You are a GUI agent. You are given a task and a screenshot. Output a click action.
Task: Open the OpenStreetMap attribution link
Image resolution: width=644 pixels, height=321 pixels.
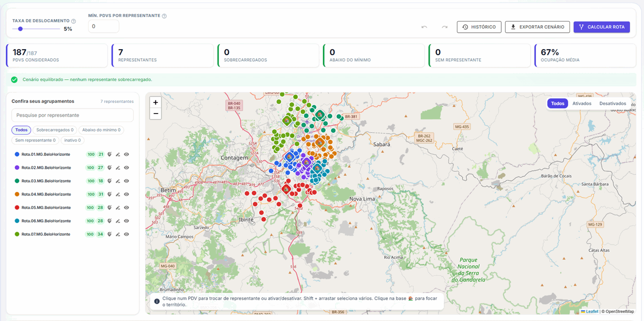click(x=620, y=311)
